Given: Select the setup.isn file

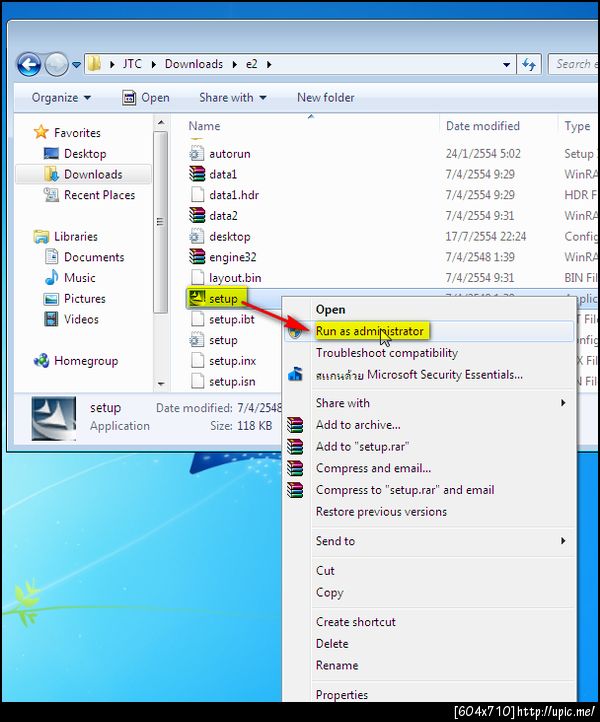Looking at the screenshot, I should coord(232,382).
